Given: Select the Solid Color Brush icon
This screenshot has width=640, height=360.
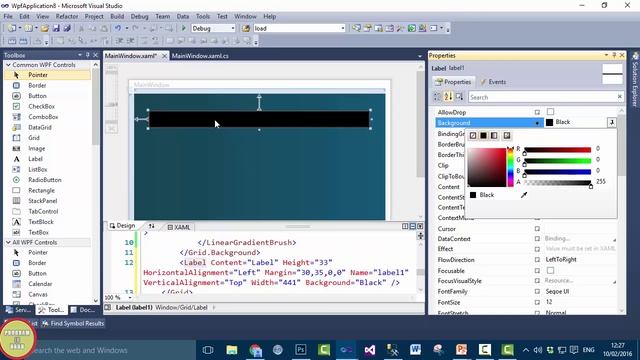Looking at the screenshot, I should [x=484, y=136].
